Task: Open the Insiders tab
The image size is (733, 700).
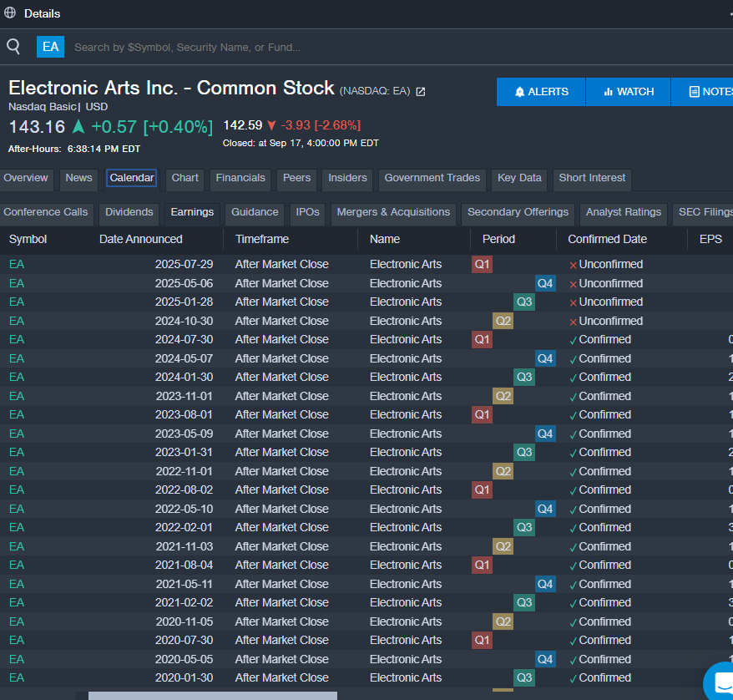Action: pos(347,178)
